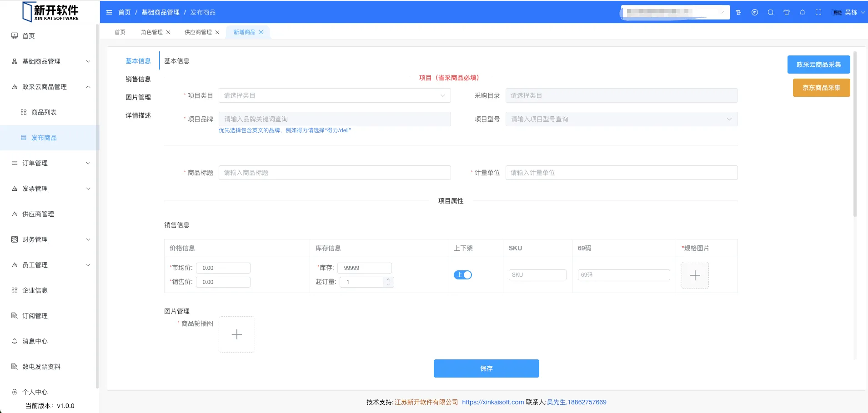868x413 pixels.
Task: Click the font size icon in header
Action: click(738, 13)
